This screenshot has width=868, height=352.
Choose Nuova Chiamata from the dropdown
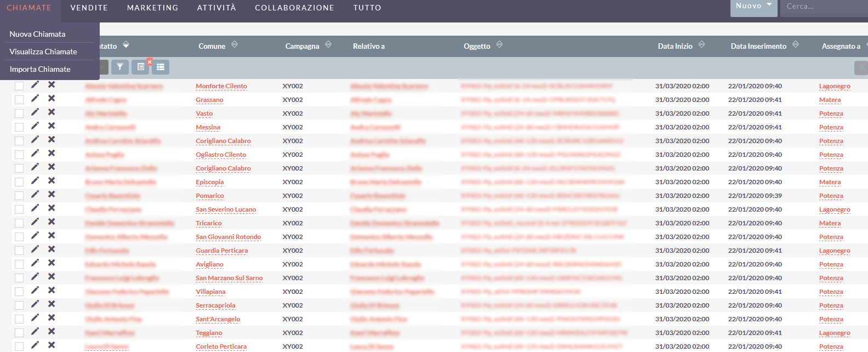coord(37,34)
